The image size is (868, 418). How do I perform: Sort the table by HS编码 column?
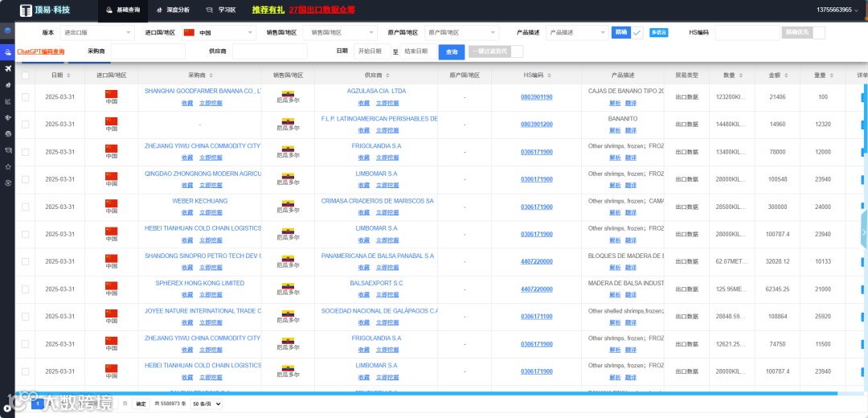[x=549, y=76]
